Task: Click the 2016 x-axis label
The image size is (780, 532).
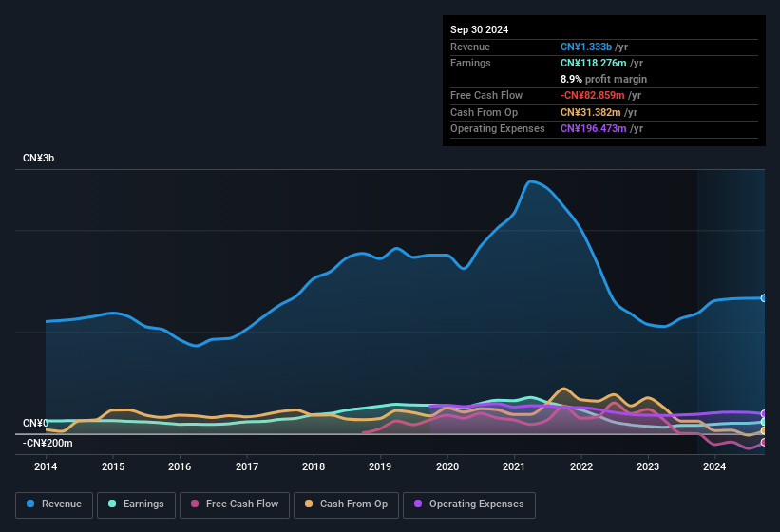Action: click(180, 466)
